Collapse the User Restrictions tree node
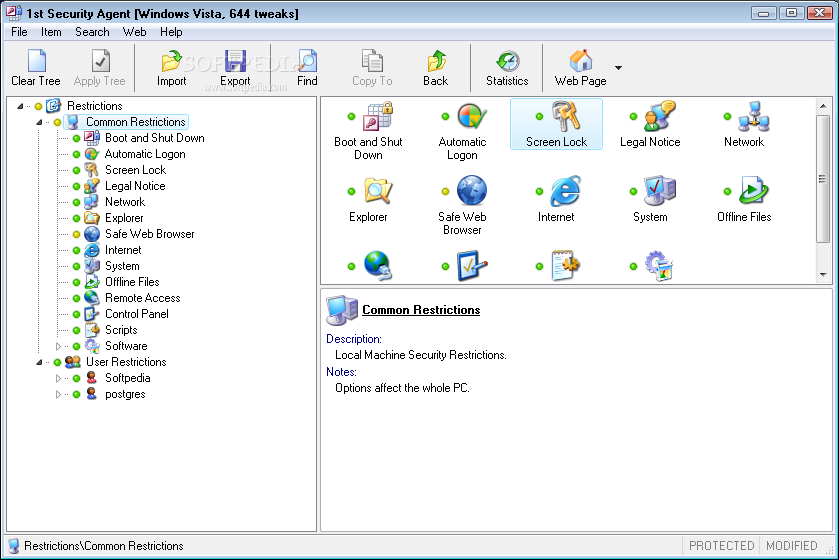 39,362
